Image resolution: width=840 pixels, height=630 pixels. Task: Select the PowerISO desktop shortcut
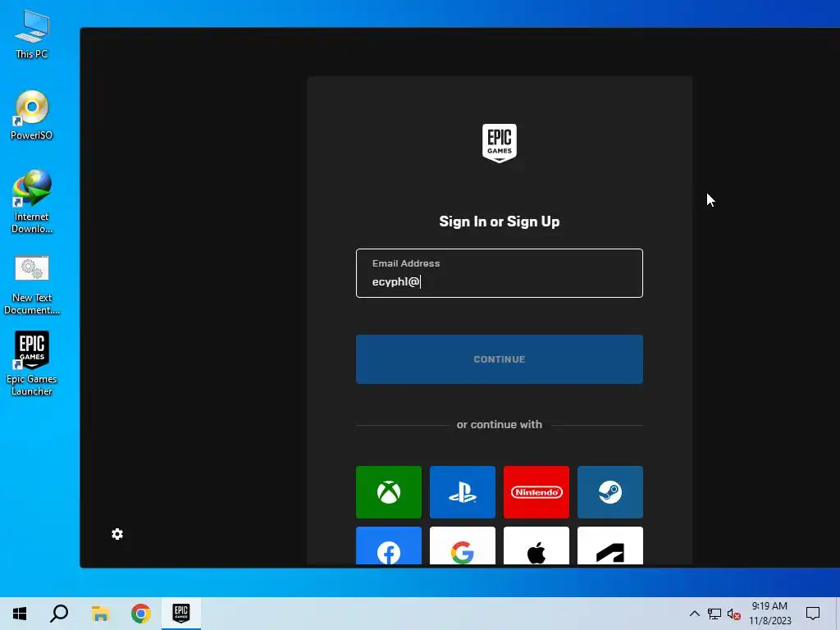point(32,115)
